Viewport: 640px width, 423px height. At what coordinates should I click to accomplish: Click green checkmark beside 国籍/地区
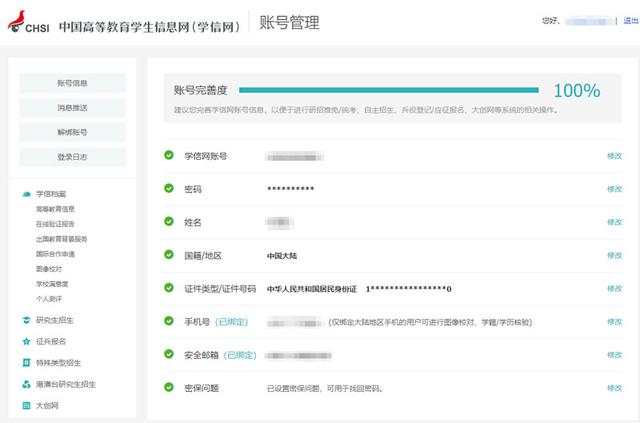coord(169,255)
